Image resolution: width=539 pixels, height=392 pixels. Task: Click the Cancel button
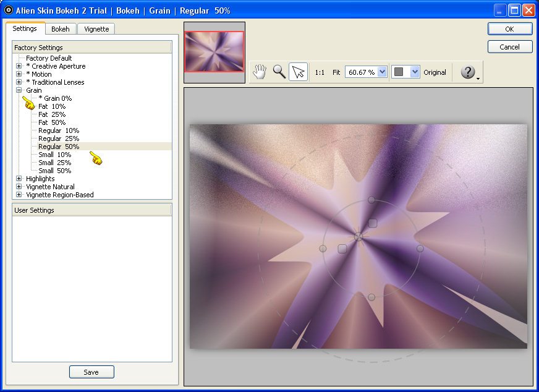pyautogui.click(x=509, y=47)
